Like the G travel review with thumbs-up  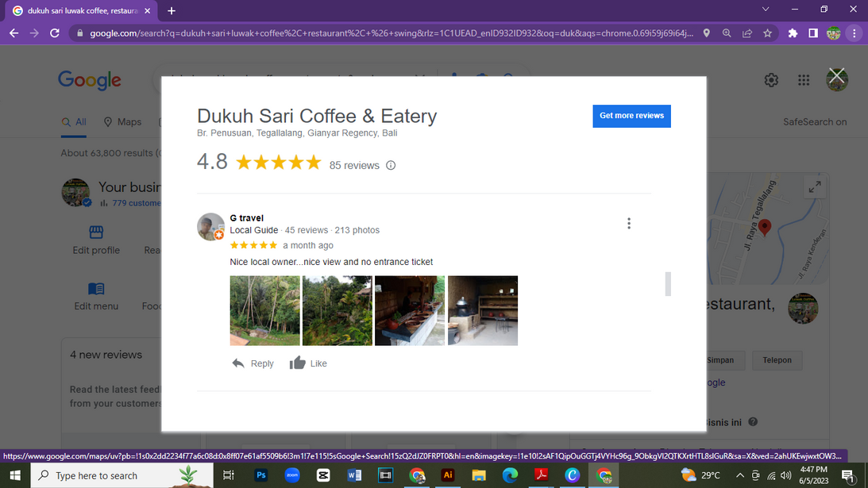tap(308, 363)
